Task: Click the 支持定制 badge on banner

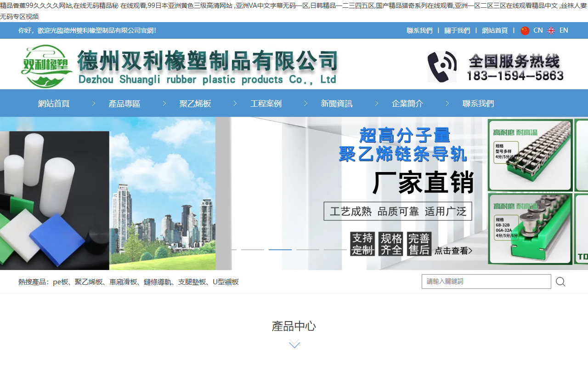Action: (x=362, y=244)
